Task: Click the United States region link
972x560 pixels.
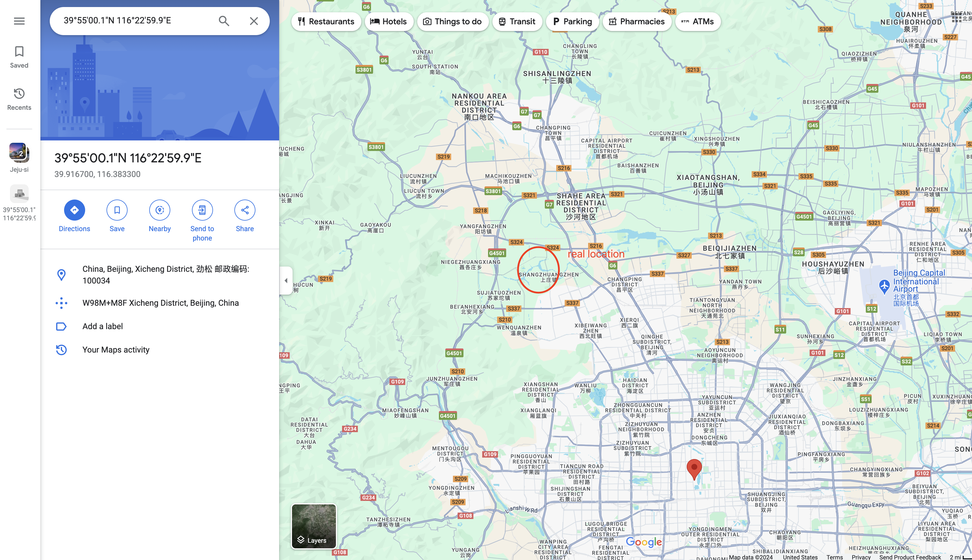Action: pos(800,557)
